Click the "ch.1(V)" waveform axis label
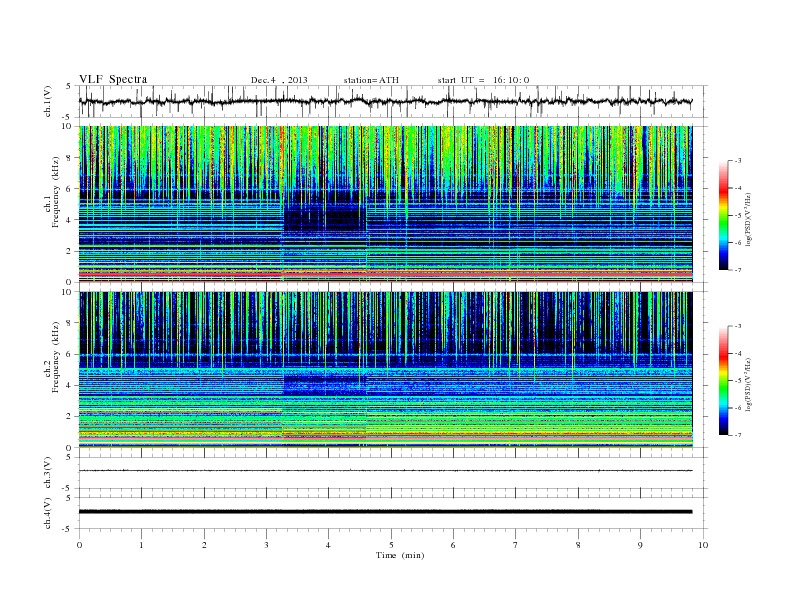The height and width of the screenshot is (612, 792). click(48, 101)
